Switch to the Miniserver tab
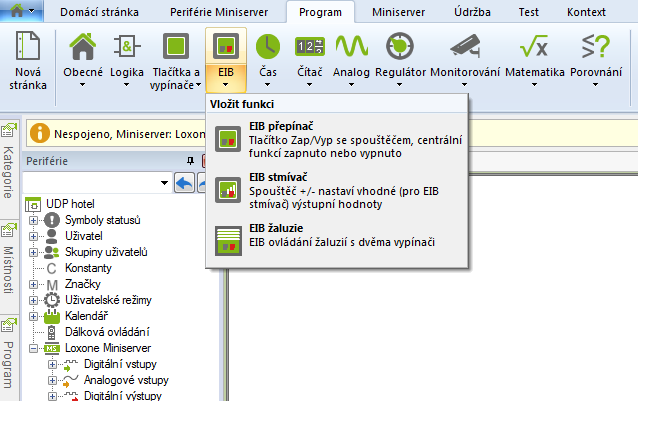 tap(399, 12)
